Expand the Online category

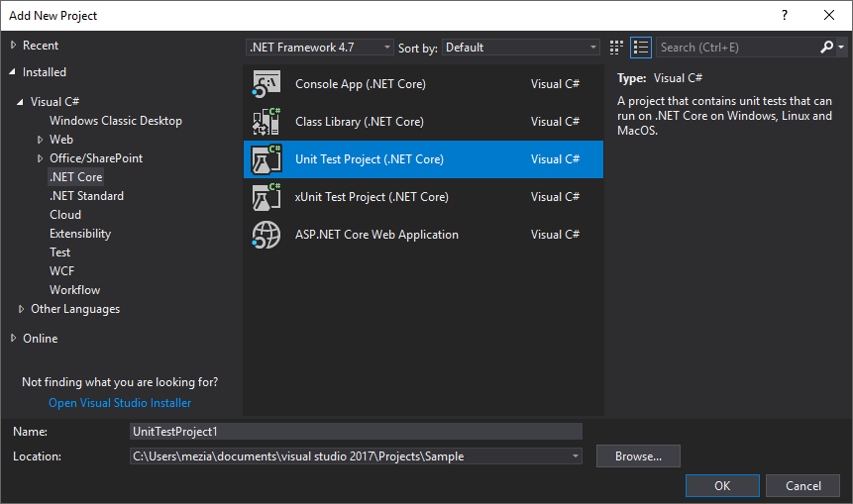[x=13, y=339]
